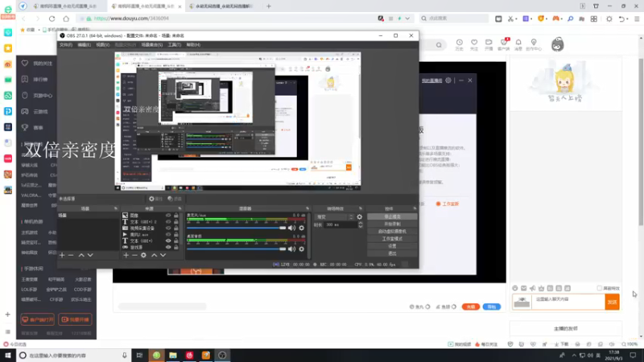Open OBS 文件(F) menu
Image resolution: width=644 pixels, height=362 pixels.
[x=66, y=45]
